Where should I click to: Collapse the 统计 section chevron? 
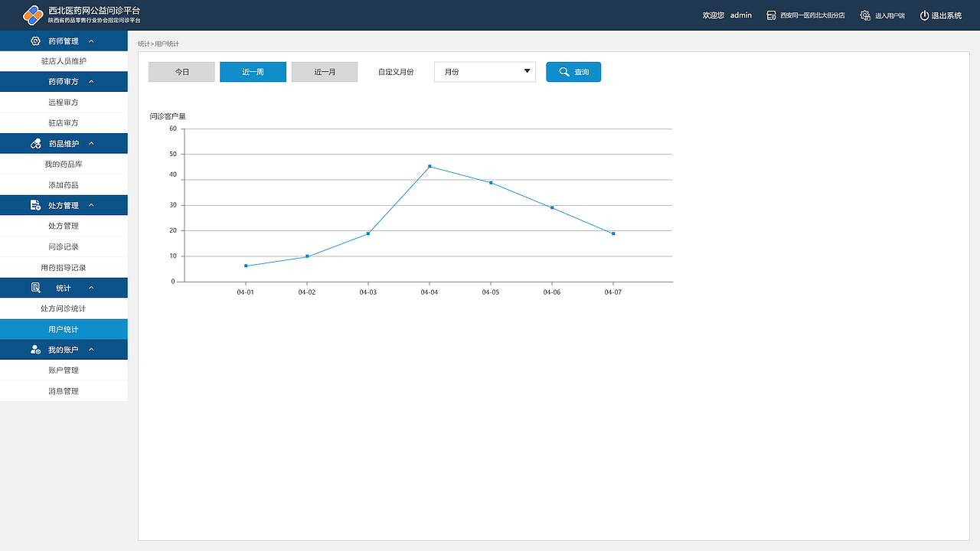pyautogui.click(x=91, y=288)
